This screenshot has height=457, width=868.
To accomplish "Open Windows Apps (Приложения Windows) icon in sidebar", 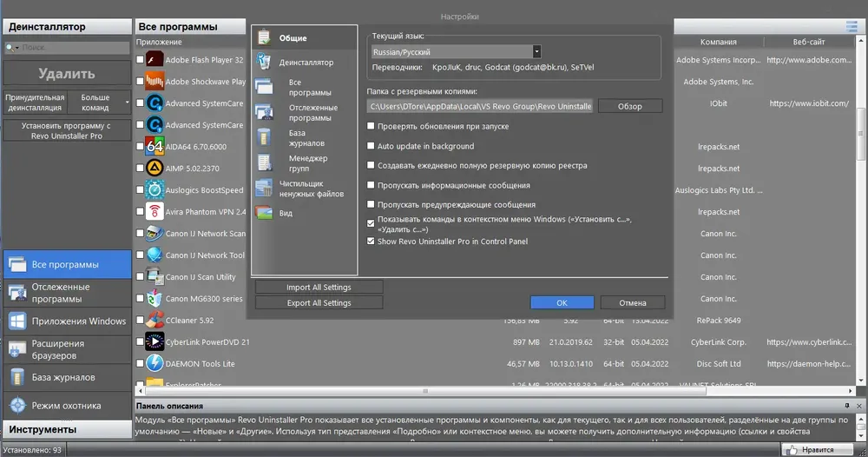I will tap(17, 321).
